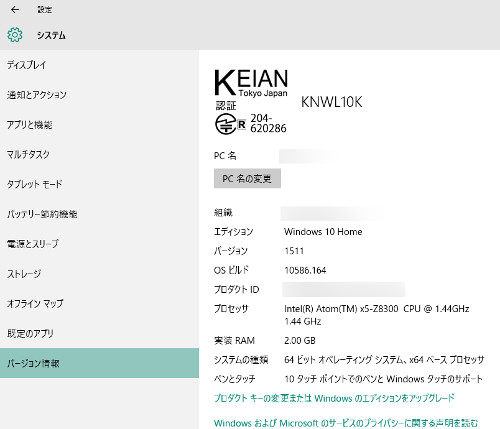Click the システムの種類 label
The image size is (500, 429).
pos(241,360)
